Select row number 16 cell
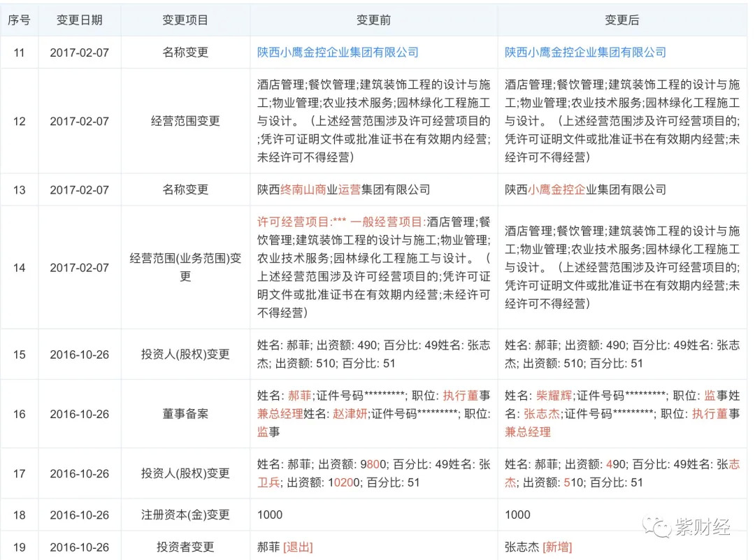The width and height of the screenshot is (755, 560). click(x=20, y=414)
